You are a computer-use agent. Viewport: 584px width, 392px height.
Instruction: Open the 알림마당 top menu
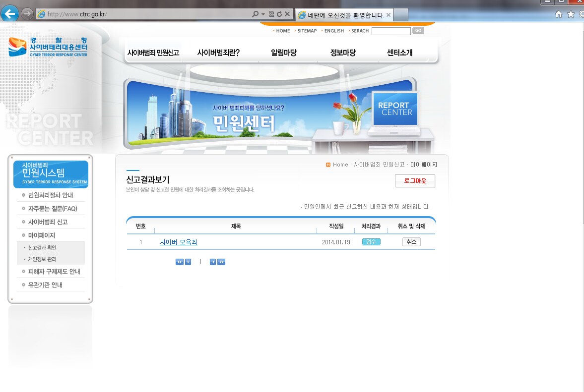click(x=283, y=53)
